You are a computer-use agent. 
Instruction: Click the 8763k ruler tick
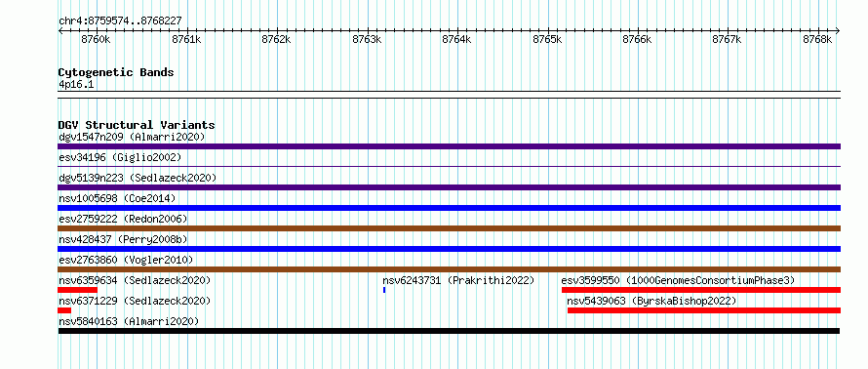367,39
